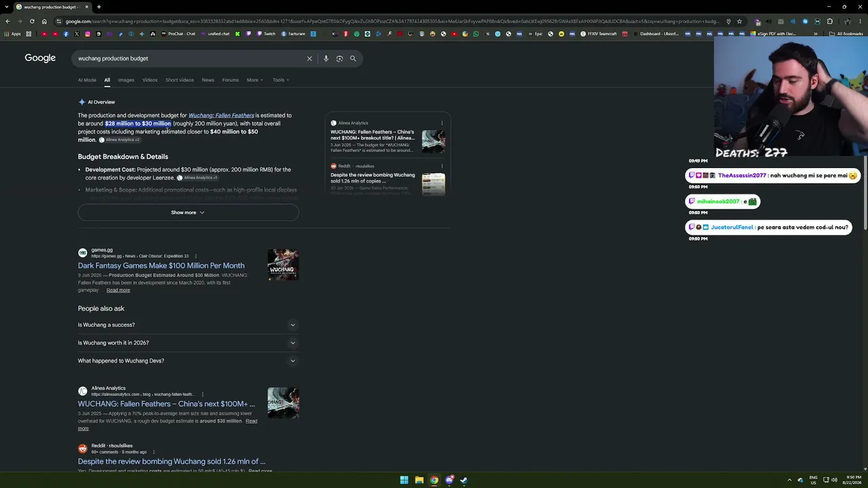Open the Chrome home page button

tap(44, 21)
